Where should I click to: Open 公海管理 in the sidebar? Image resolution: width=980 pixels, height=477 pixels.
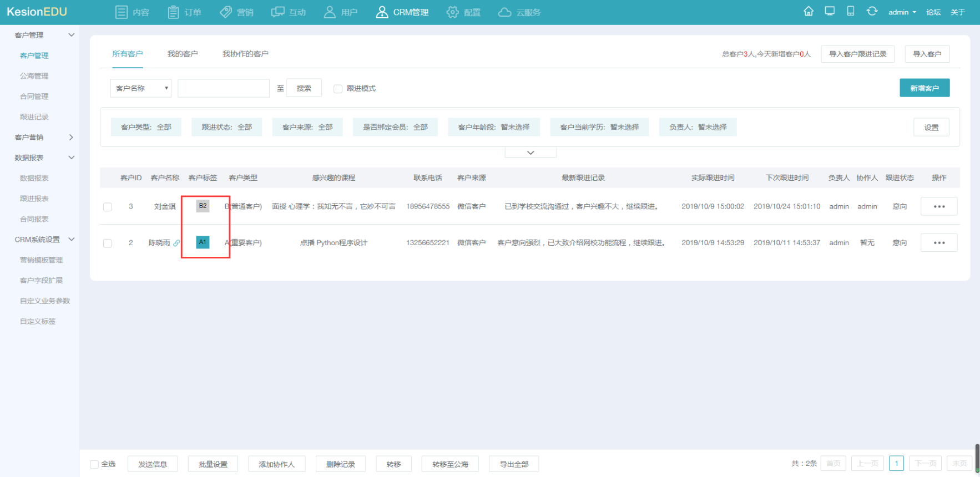[34, 76]
